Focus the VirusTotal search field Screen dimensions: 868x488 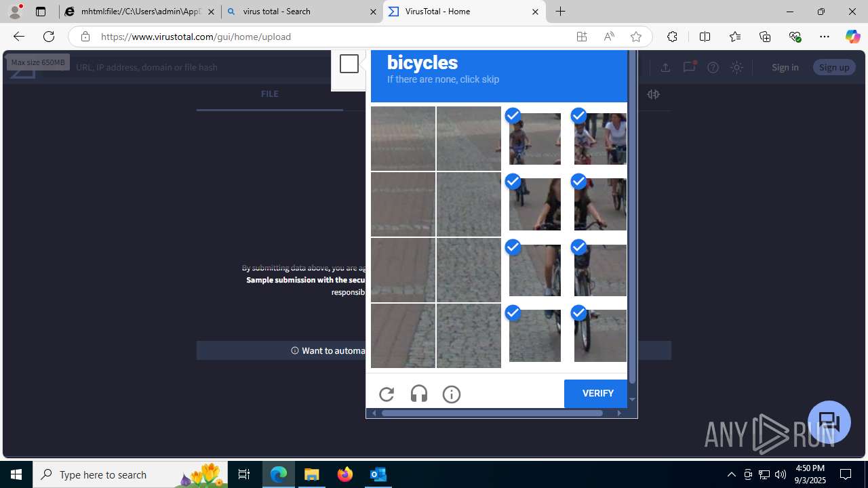click(203, 67)
